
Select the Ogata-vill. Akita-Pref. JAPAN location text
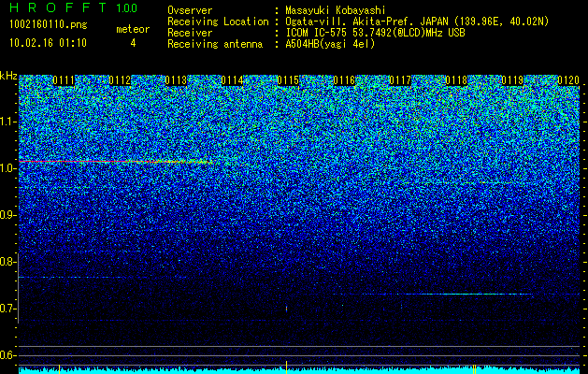click(417, 22)
